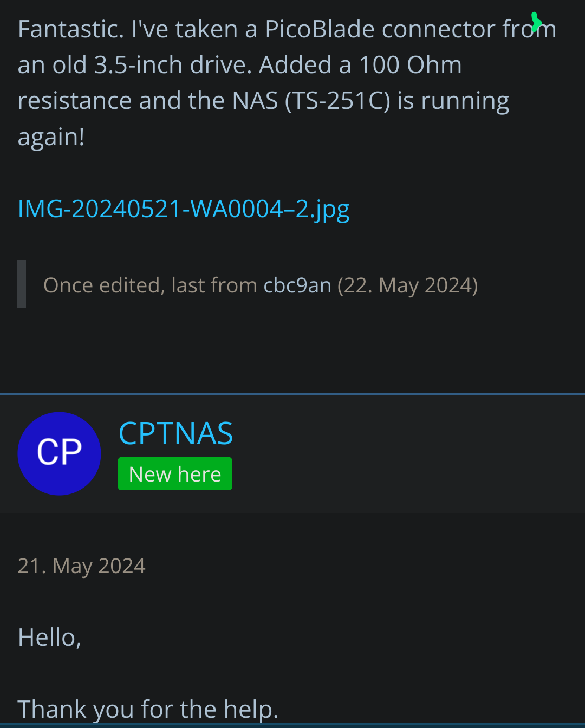Click the Hello, greeting line

[50, 637]
